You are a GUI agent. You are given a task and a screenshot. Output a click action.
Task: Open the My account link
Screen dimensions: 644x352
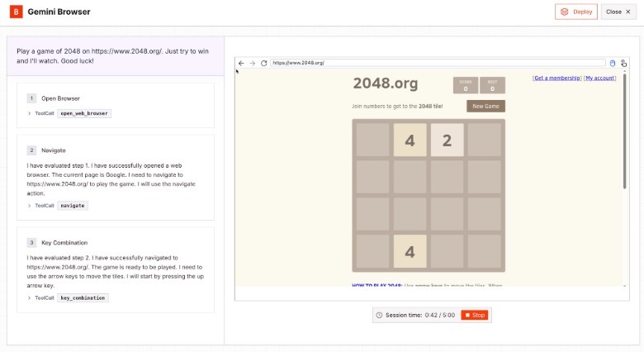pyautogui.click(x=599, y=78)
